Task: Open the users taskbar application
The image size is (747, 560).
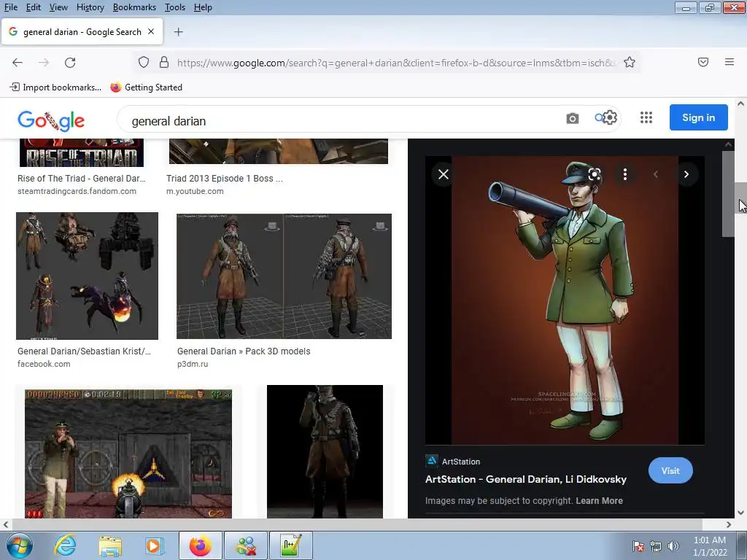Action: [x=246, y=545]
